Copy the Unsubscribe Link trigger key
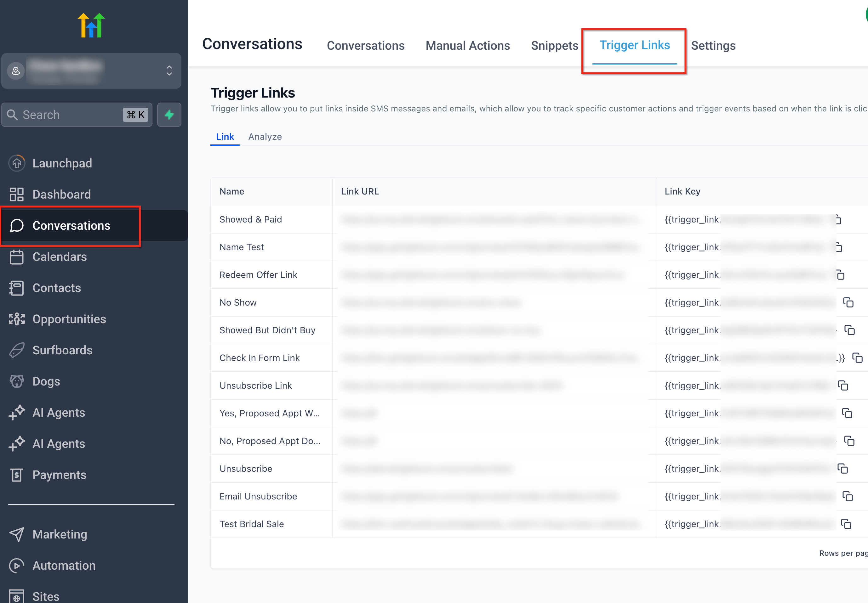 843,386
